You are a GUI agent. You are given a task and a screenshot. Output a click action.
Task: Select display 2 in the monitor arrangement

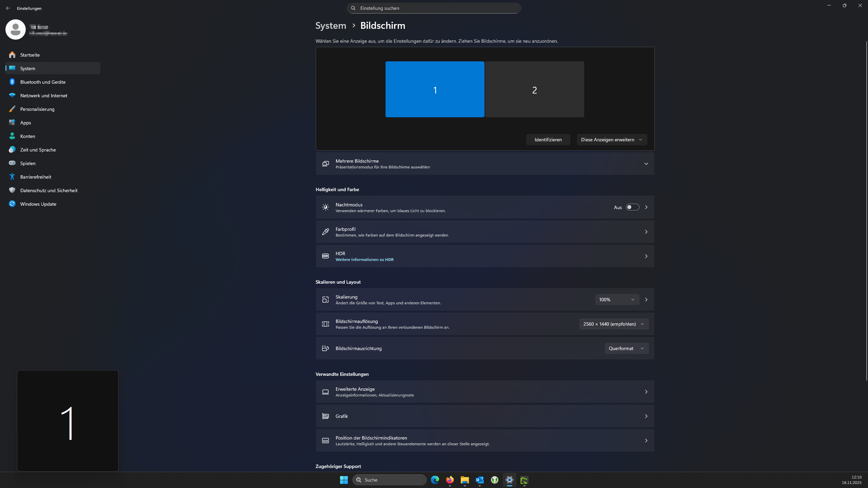coord(534,89)
